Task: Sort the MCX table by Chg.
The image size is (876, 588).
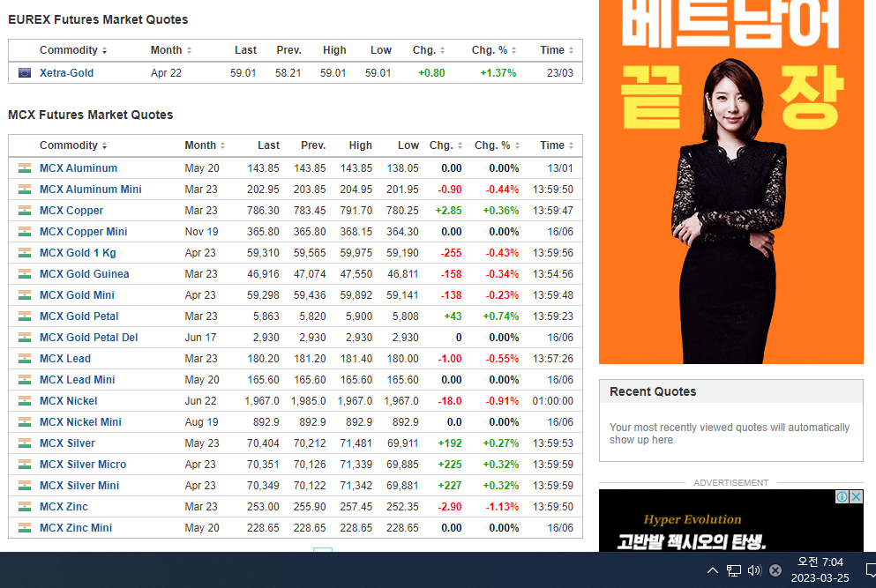Action: [445, 145]
